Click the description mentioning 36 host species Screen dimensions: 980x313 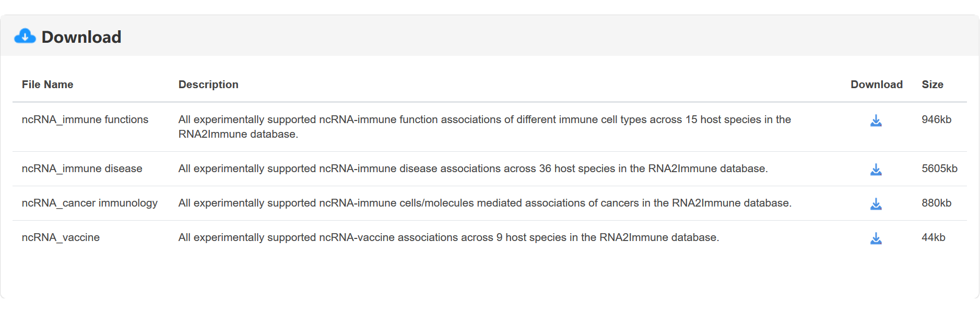(473, 168)
